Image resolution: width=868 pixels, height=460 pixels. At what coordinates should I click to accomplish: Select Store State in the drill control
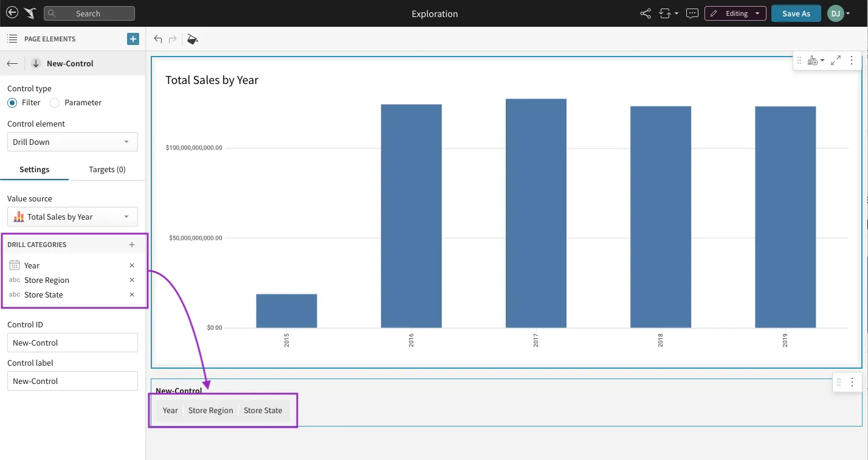263,410
